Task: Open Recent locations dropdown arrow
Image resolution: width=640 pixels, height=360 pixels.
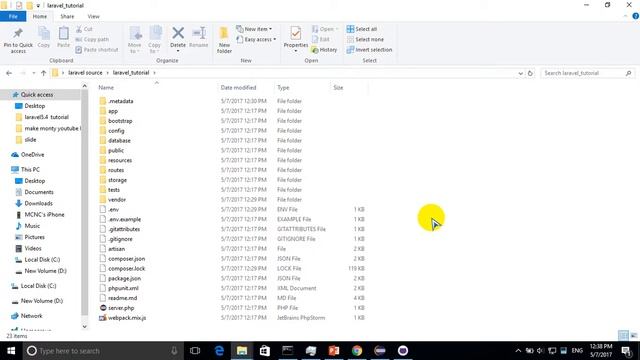Action: (33, 73)
